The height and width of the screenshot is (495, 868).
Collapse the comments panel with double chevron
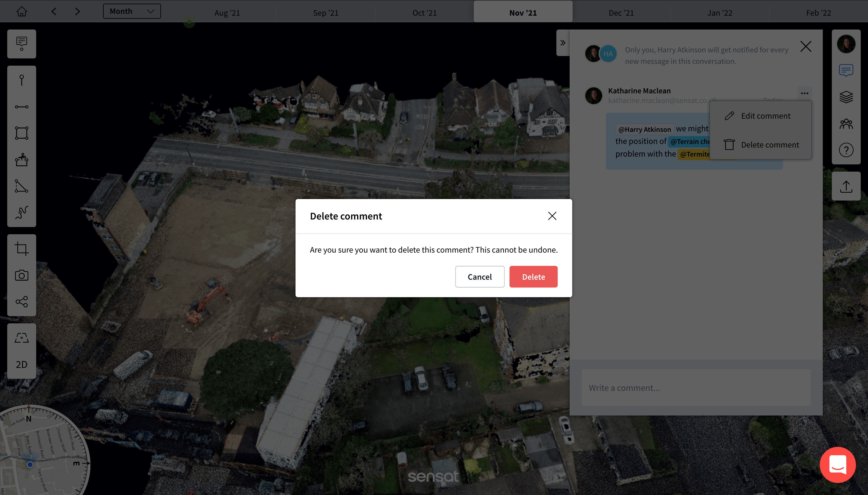[563, 43]
